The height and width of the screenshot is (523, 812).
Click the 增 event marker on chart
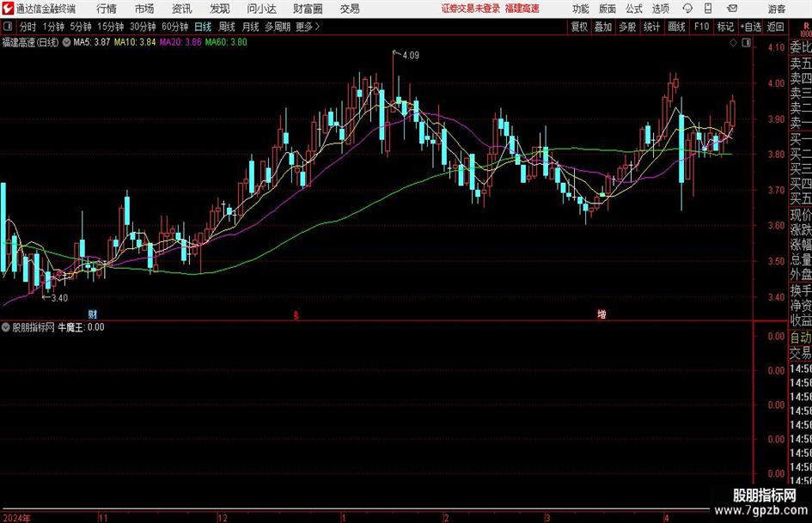click(x=601, y=314)
